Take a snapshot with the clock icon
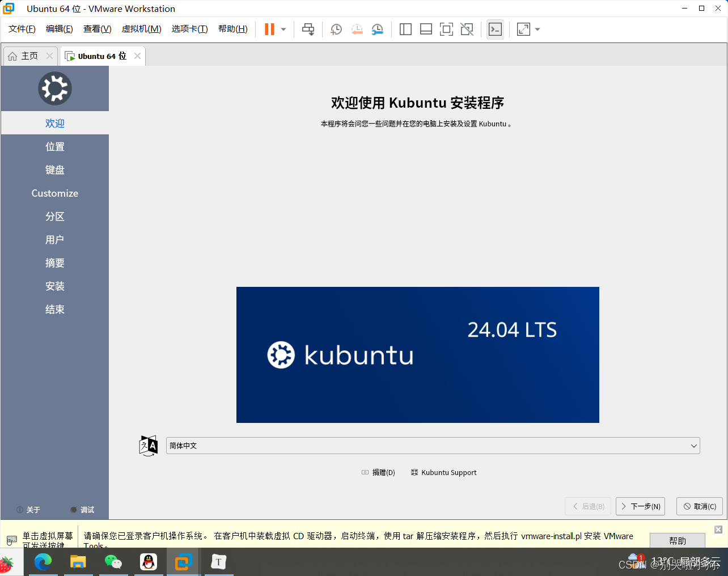The height and width of the screenshot is (576, 728). click(x=336, y=29)
